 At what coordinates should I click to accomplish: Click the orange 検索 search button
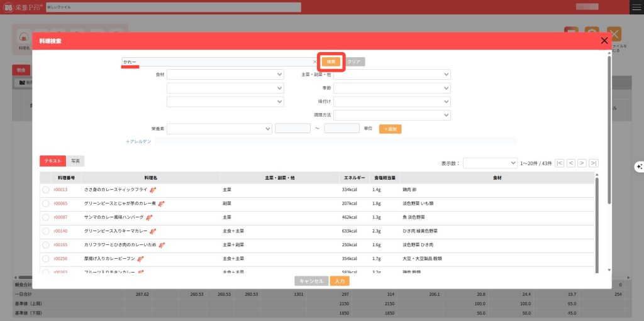(331, 62)
